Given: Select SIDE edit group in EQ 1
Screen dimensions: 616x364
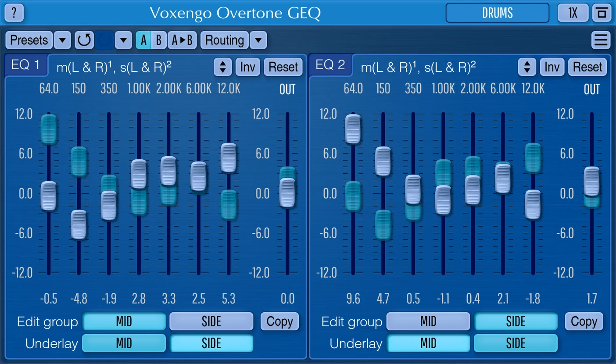Looking at the screenshot, I should (x=211, y=321).
